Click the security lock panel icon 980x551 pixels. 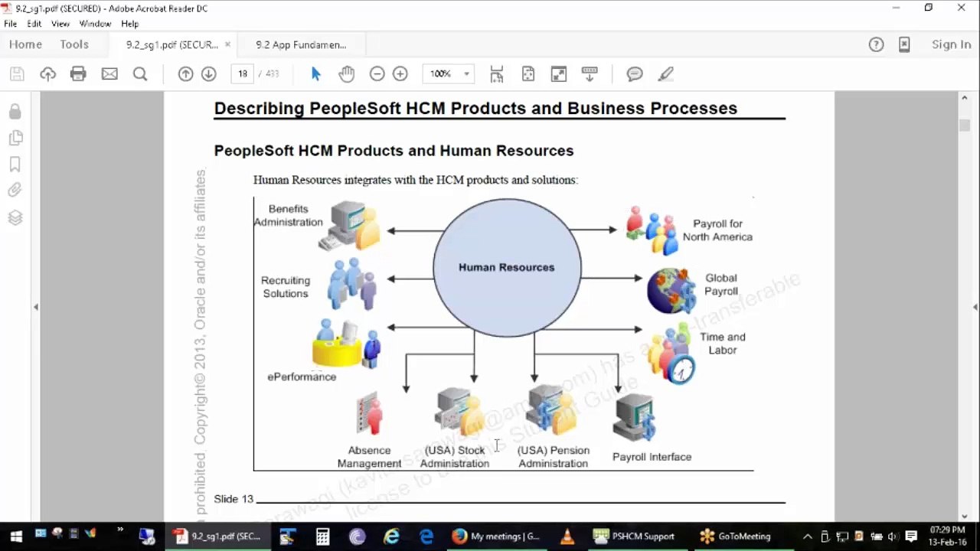15,112
